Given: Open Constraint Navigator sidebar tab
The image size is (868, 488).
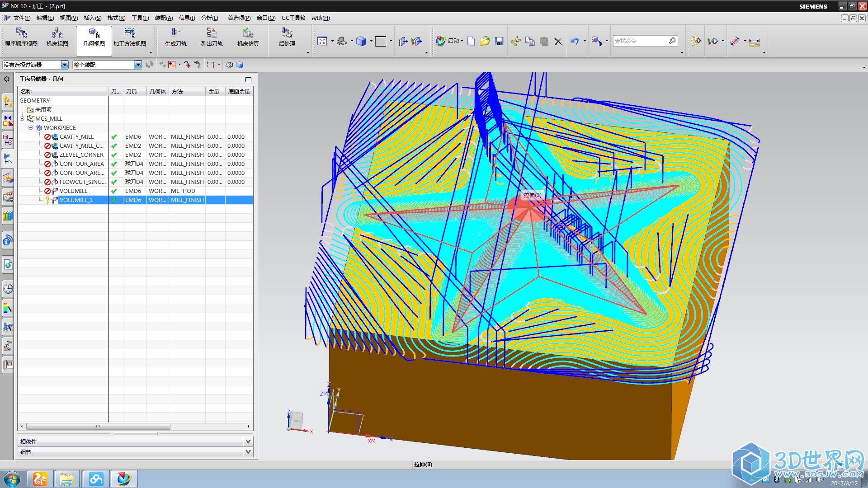Looking at the screenshot, I should coord(8,121).
